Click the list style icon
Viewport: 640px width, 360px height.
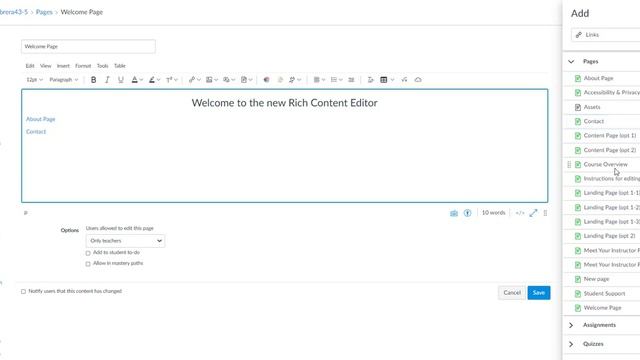(x=333, y=80)
